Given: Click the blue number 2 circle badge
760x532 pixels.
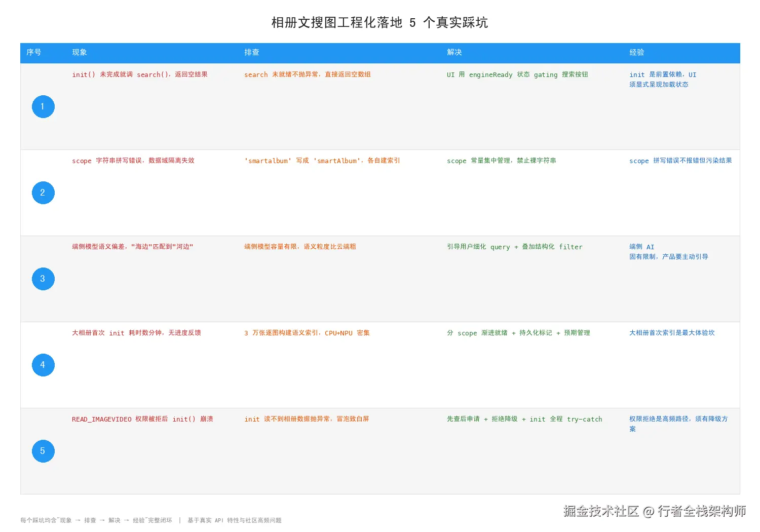Looking at the screenshot, I should tap(43, 193).
